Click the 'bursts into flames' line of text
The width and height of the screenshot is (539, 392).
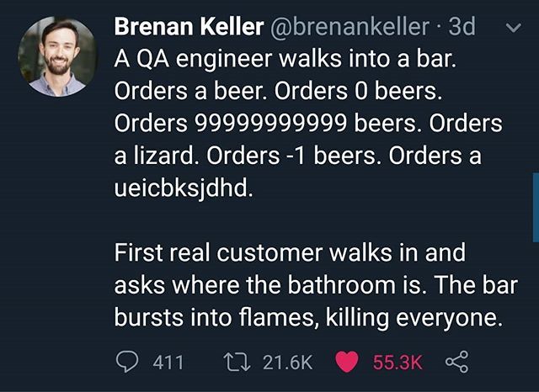click(308, 317)
